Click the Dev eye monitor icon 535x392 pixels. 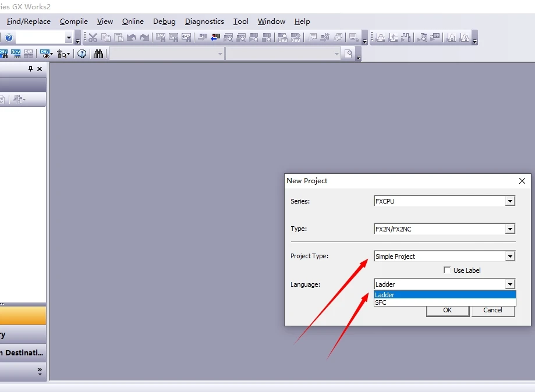click(x=46, y=54)
